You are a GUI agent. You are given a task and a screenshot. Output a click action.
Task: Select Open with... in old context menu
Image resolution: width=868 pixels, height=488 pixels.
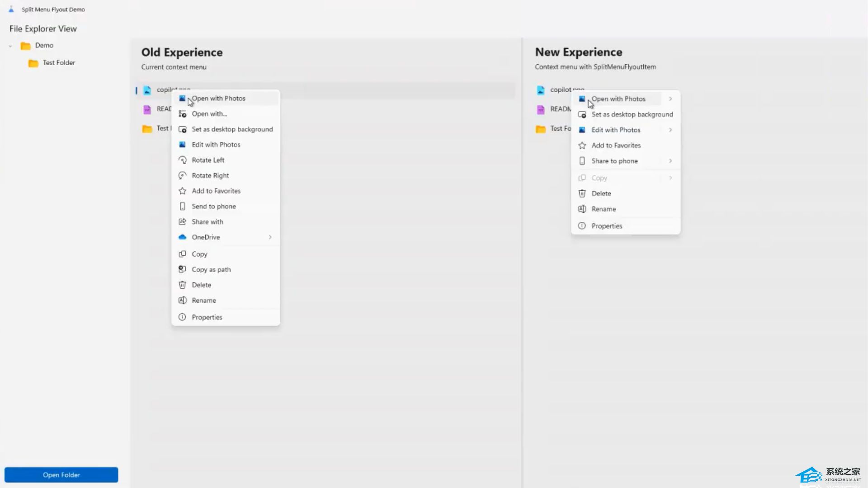(209, 114)
